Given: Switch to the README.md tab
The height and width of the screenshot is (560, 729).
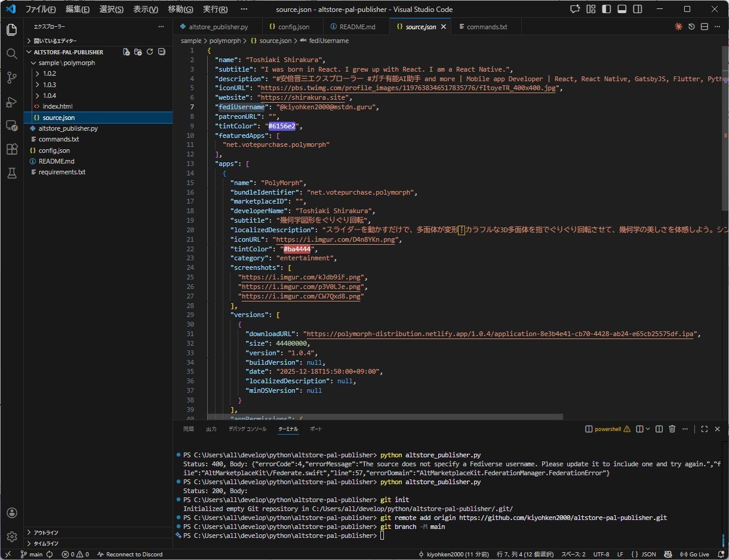Looking at the screenshot, I should pyautogui.click(x=357, y=27).
